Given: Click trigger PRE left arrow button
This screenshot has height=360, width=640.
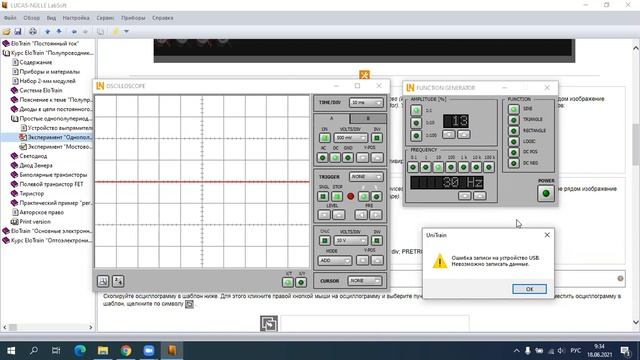Looking at the screenshot, I should click(361, 215).
